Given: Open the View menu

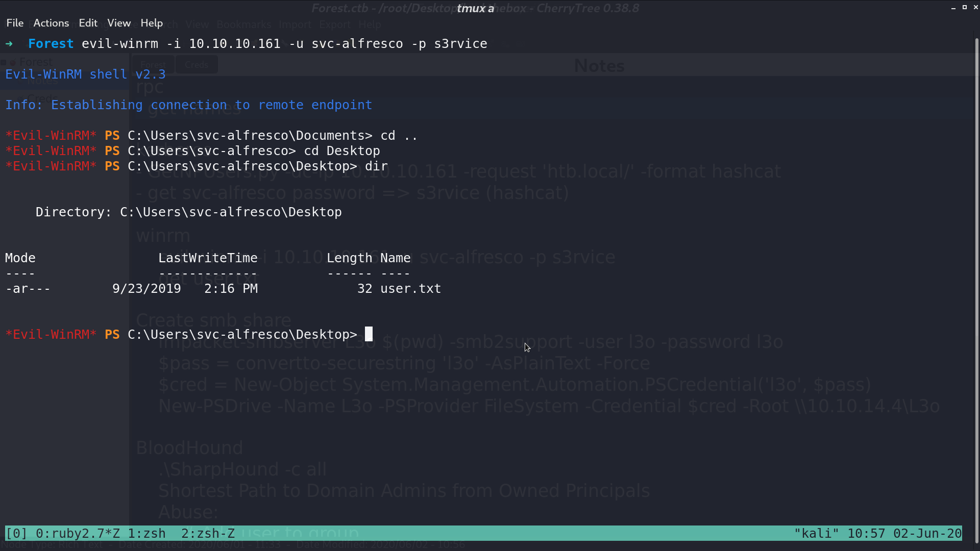Looking at the screenshot, I should 119,23.
